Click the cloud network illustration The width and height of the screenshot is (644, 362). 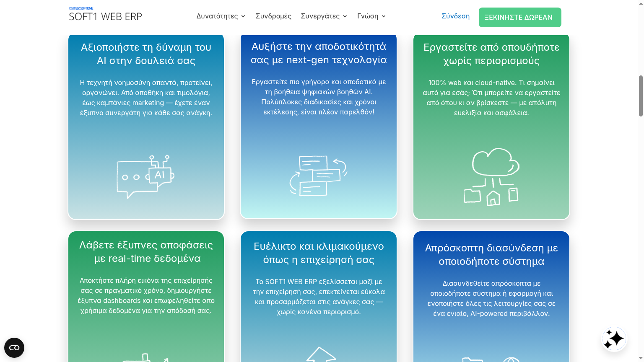(x=491, y=176)
